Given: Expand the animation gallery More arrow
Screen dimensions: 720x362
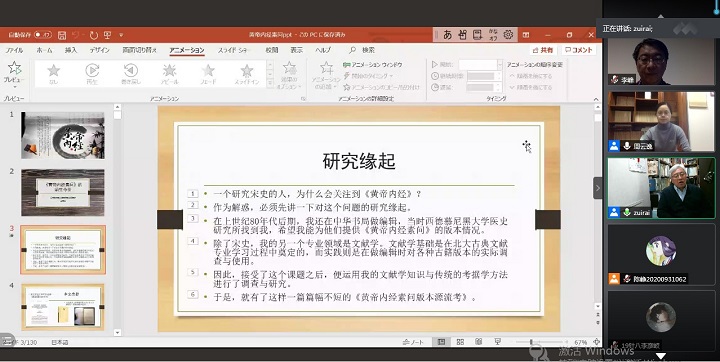Looking at the screenshot, I should (270, 82).
